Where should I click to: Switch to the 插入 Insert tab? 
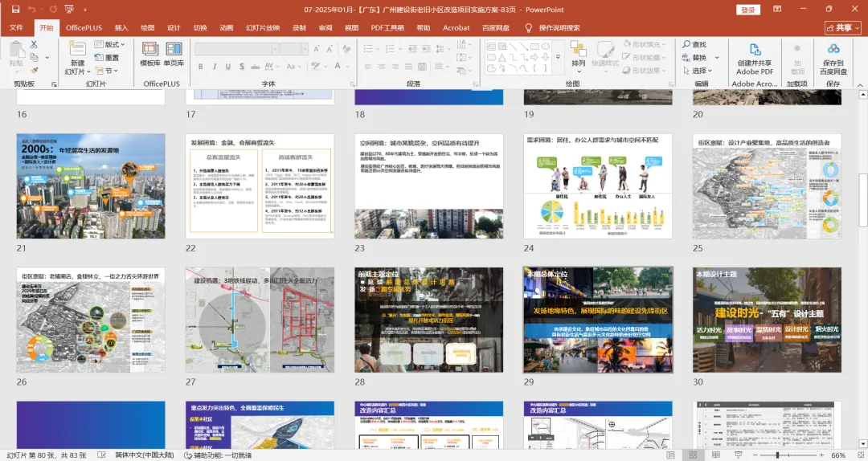[x=121, y=27]
